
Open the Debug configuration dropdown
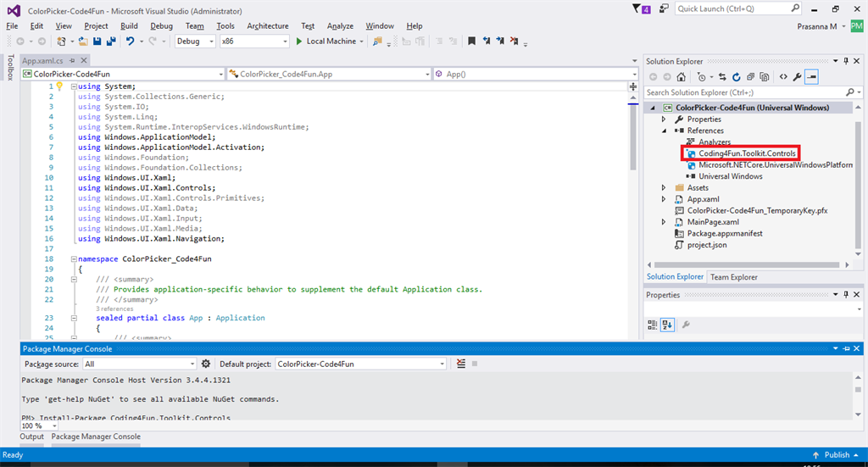[x=195, y=41]
